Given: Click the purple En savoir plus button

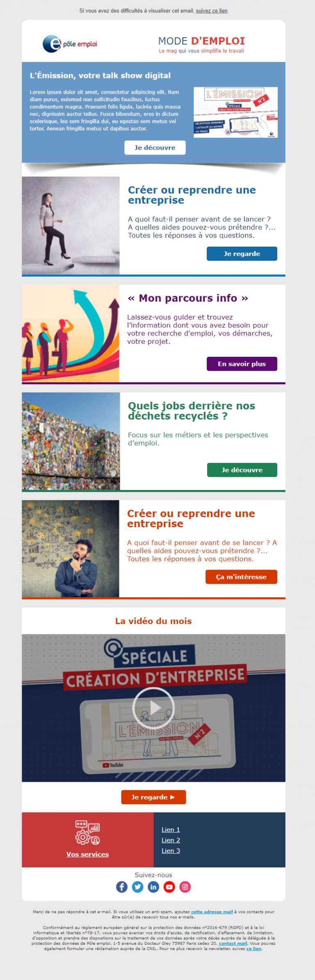Looking at the screenshot, I should click(242, 364).
